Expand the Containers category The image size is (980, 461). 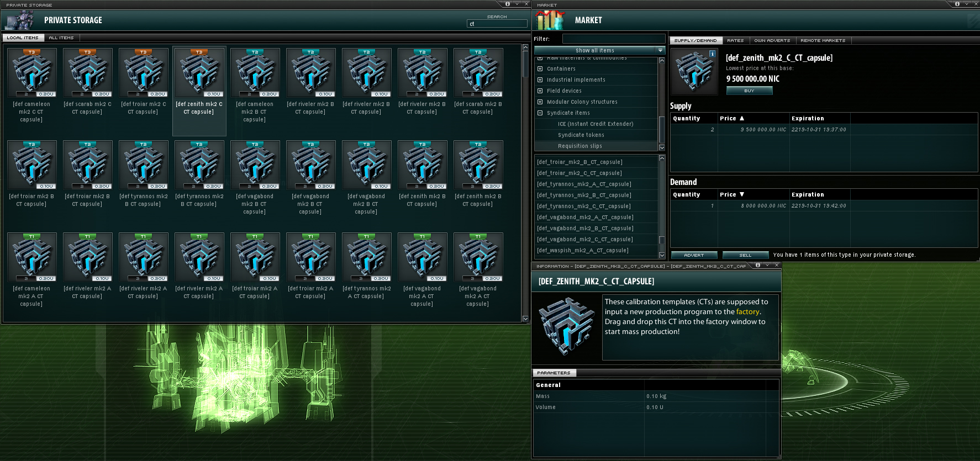(x=540, y=69)
